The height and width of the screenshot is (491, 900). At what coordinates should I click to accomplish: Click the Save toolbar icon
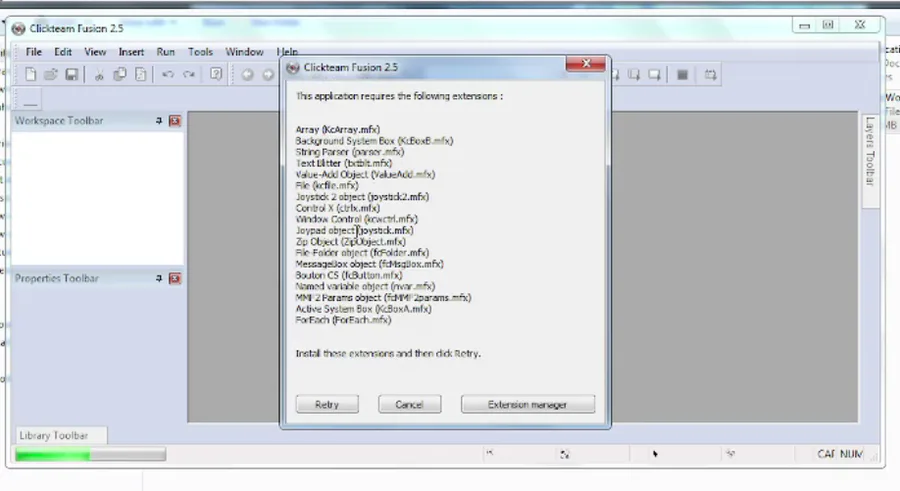click(x=71, y=75)
